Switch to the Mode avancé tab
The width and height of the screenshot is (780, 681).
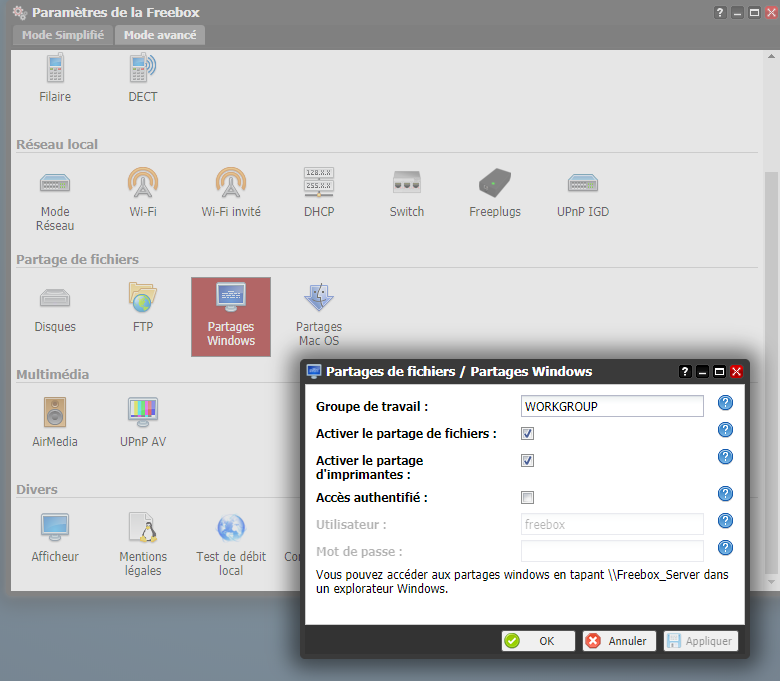point(160,35)
